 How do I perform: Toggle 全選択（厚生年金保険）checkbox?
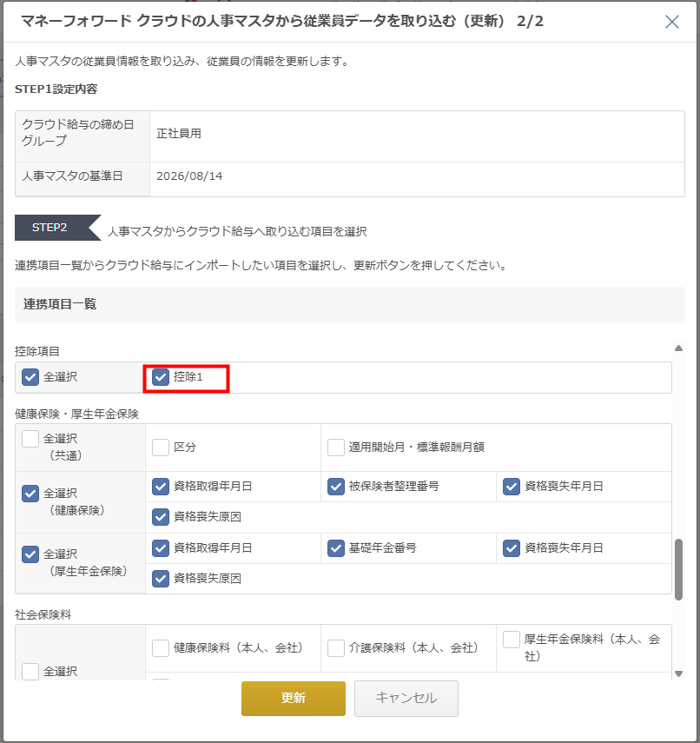coord(30,554)
